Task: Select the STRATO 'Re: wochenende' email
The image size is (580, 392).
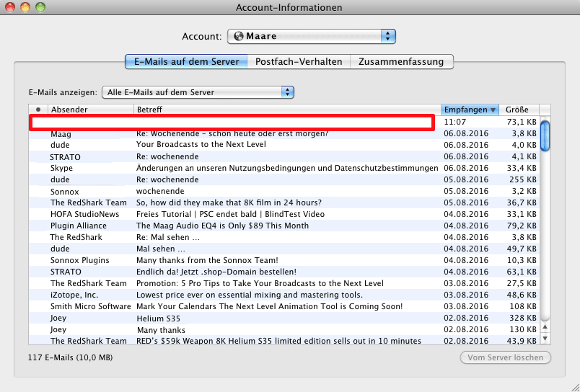Action: click(284, 156)
